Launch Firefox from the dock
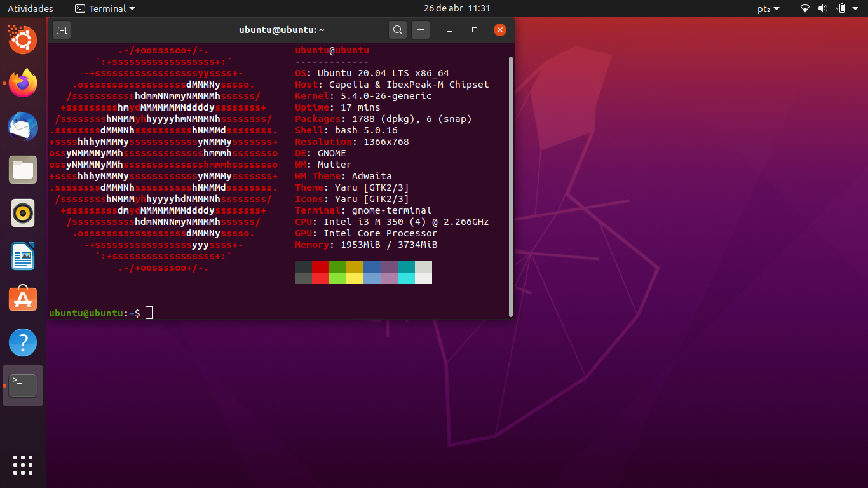The width and height of the screenshot is (868, 488). pos(23,83)
